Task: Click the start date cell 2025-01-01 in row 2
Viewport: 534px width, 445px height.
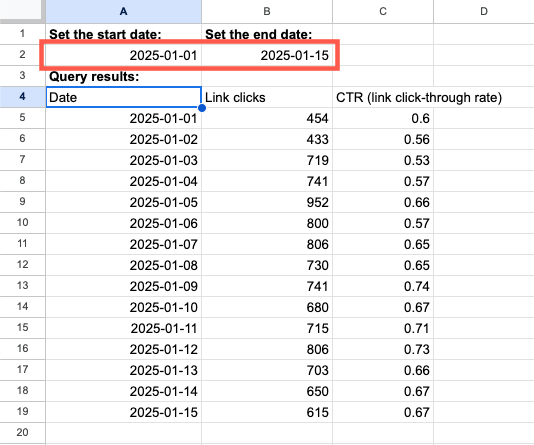Action: pos(124,55)
